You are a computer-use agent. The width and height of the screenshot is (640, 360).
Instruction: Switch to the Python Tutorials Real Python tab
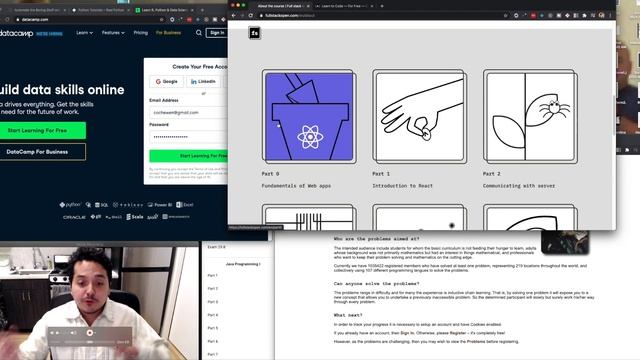(x=100, y=10)
